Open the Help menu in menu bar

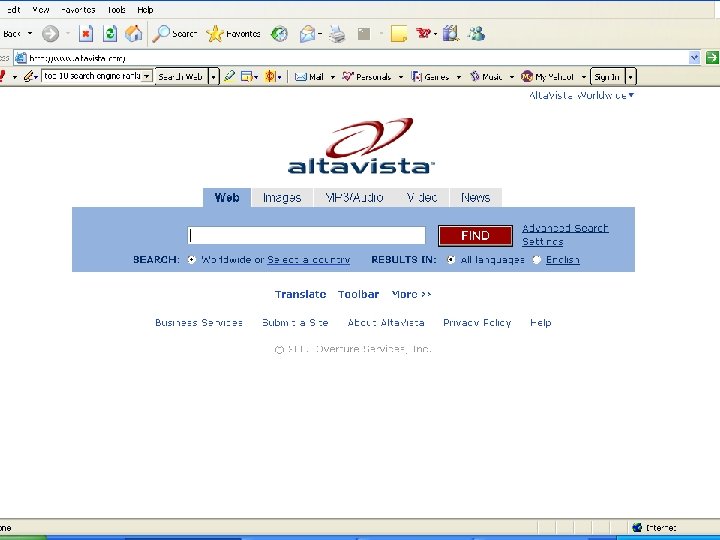145,10
